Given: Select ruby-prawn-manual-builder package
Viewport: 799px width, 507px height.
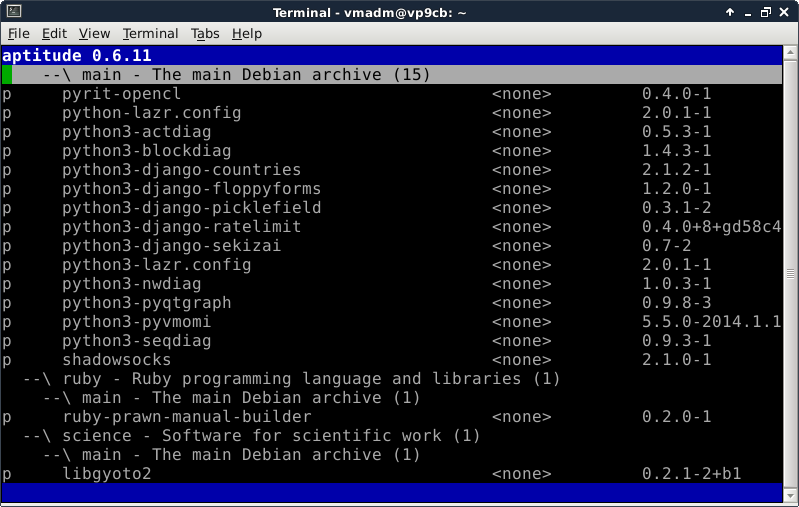Looking at the screenshot, I should (186, 417).
